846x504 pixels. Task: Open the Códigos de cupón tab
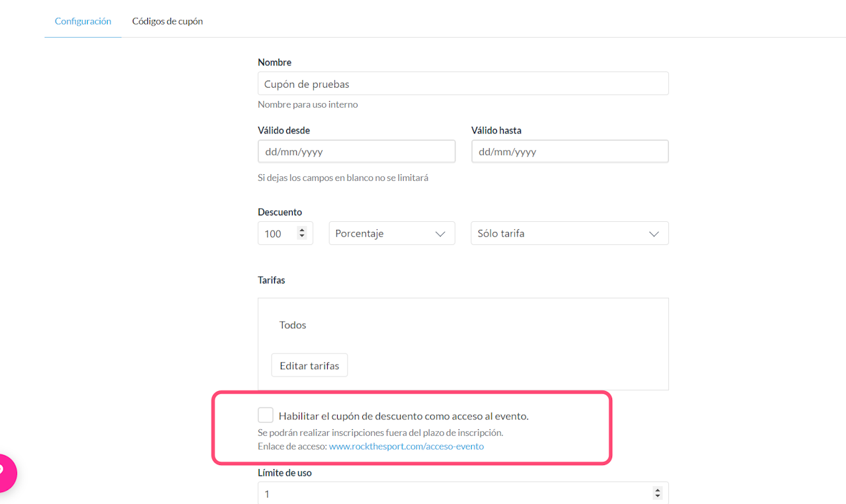(167, 21)
